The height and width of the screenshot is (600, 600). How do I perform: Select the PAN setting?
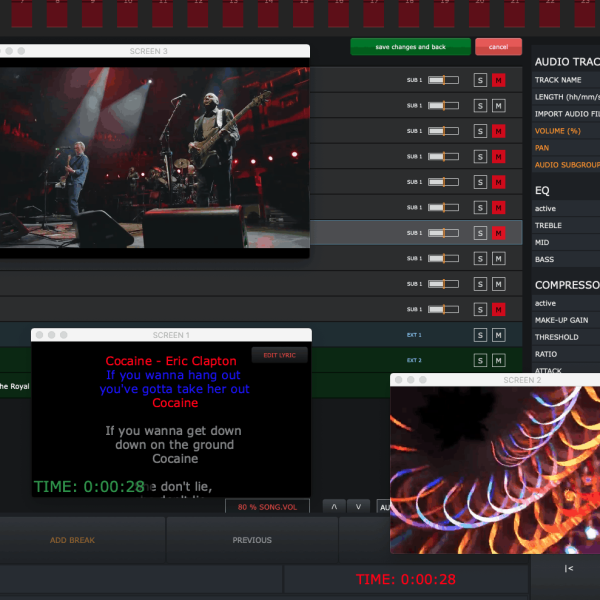(x=566, y=148)
